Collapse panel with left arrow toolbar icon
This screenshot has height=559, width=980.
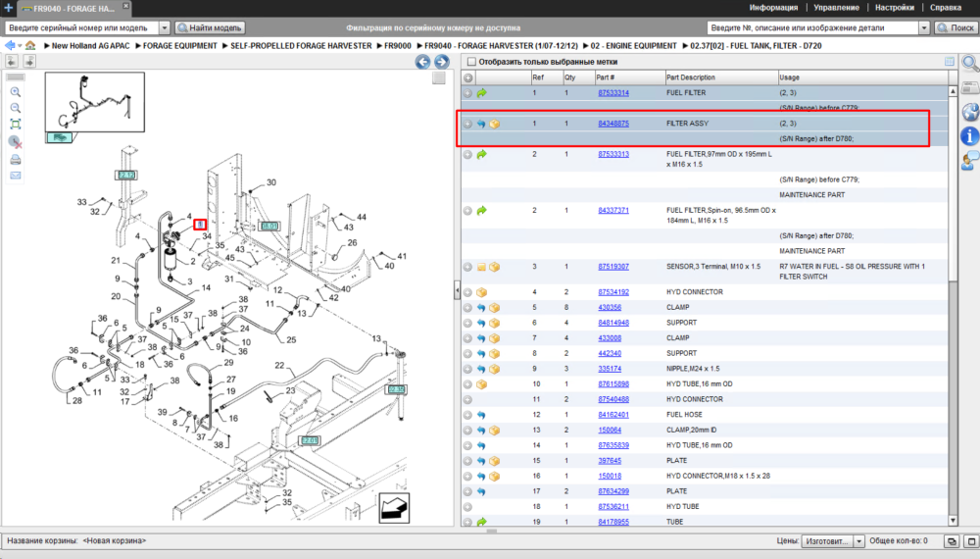(12, 61)
